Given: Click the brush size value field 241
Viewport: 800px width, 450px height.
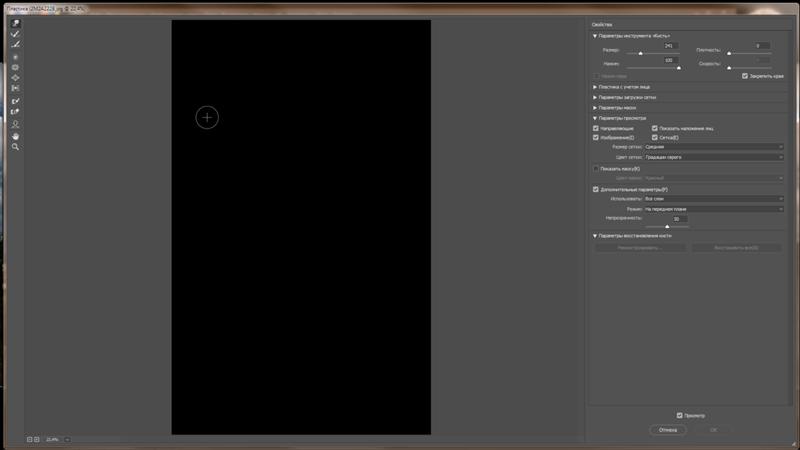Looking at the screenshot, I should [x=670, y=46].
